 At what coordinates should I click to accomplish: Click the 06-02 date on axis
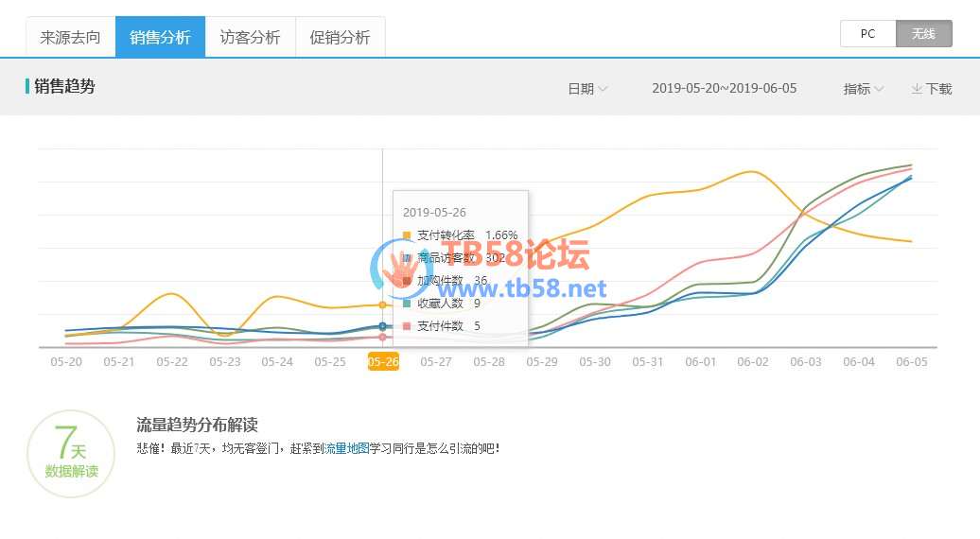pyautogui.click(x=753, y=362)
